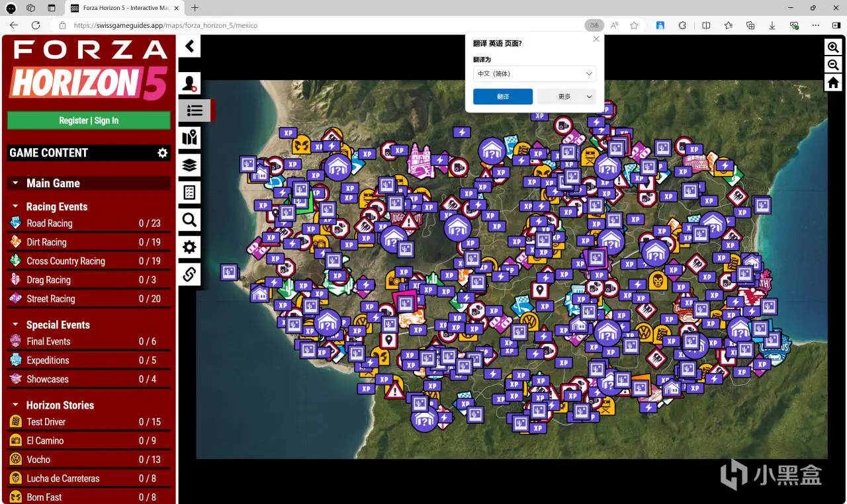Click the Street Racing category icon
The width and height of the screenshot is (847, 504).
(x=15, y=298)
